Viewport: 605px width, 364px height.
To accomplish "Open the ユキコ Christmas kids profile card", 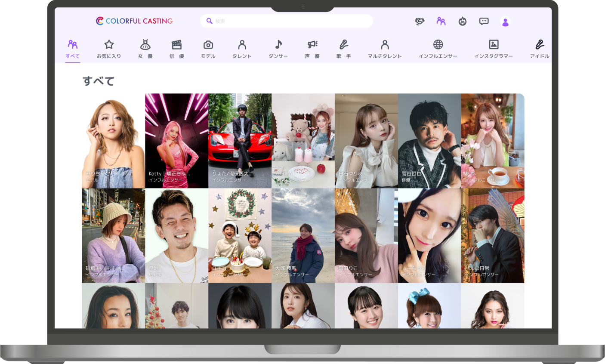I will point(240,235).
